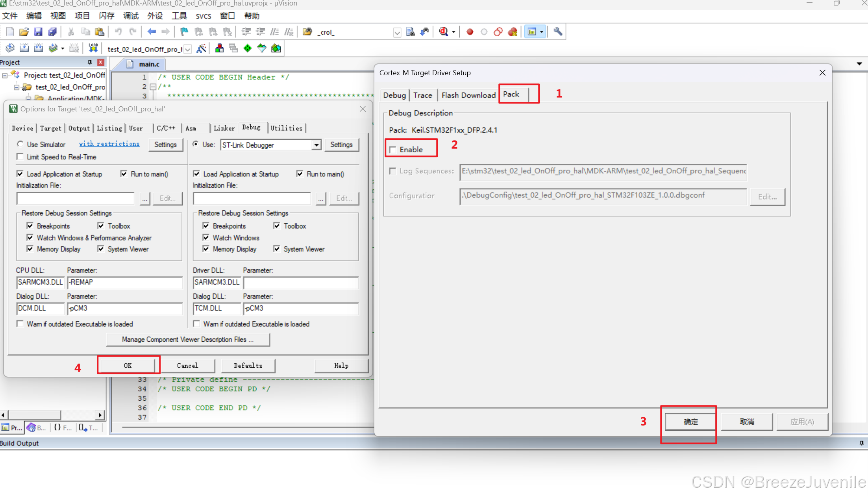Switch to the Flash Download tab
868x496 pixels.
468,95
